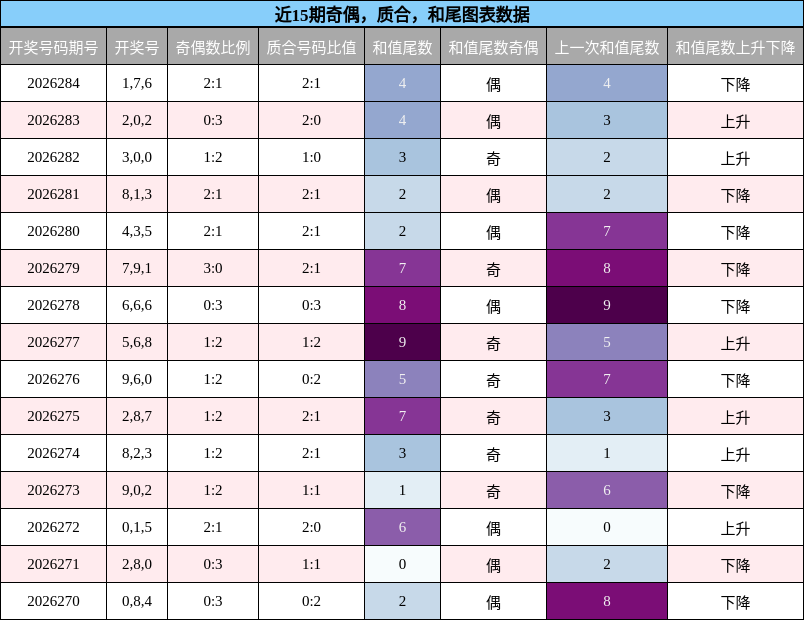Screen dimensions: 804x620
Task: Click 和值尾数 cell 5 in row 2026276
Action: click(403, 379)
